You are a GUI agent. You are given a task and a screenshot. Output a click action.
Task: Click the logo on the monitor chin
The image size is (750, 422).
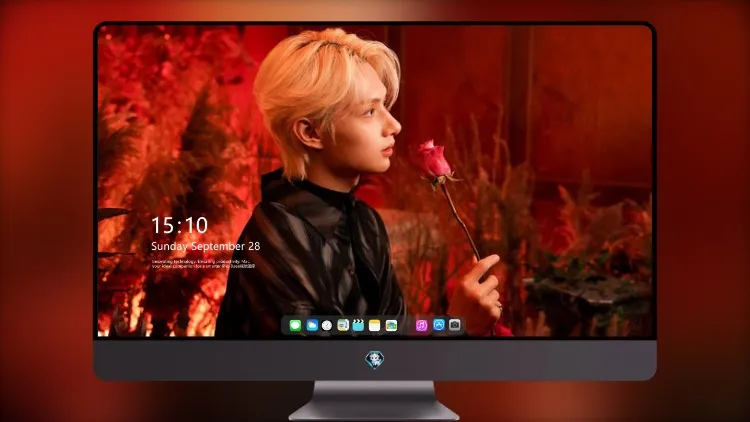[375, 360]
